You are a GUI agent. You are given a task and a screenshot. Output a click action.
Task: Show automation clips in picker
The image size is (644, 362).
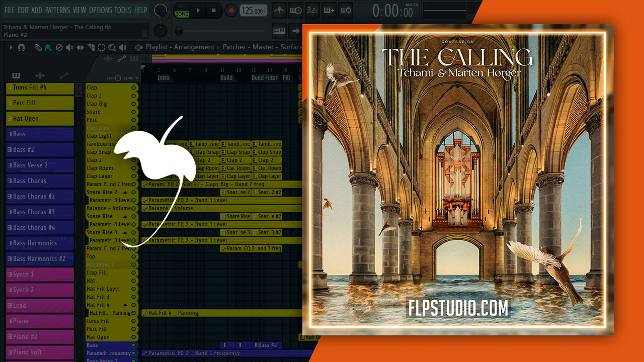[64, 76]
